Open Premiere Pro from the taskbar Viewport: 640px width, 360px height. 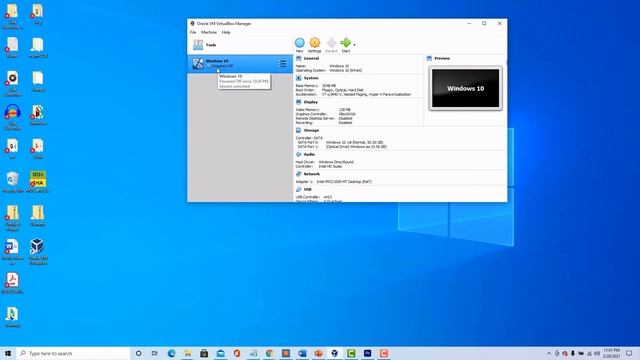[367, 353]
